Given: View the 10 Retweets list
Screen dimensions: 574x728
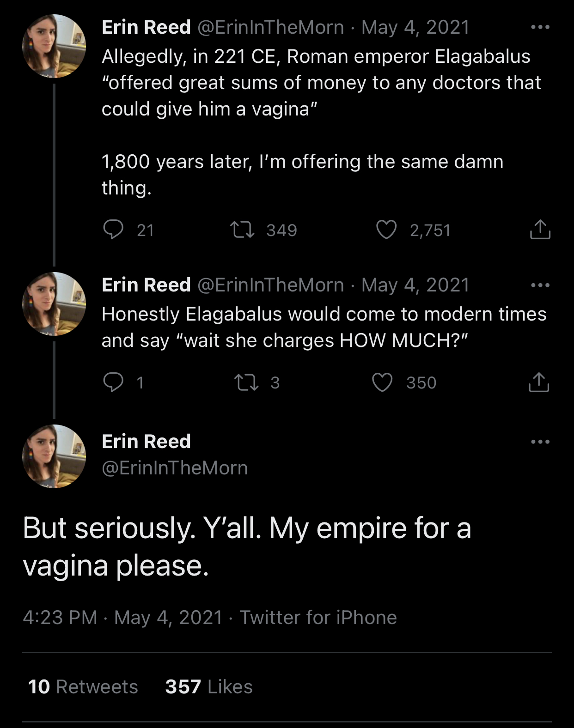Looking at the screenshot, I should tap(83, 687).
